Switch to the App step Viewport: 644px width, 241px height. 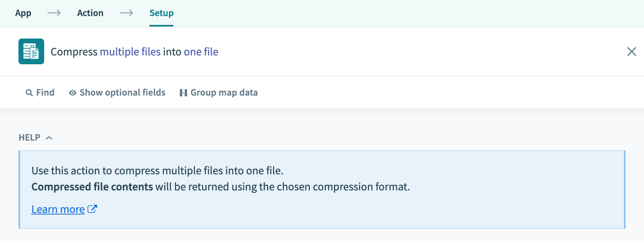23,13
